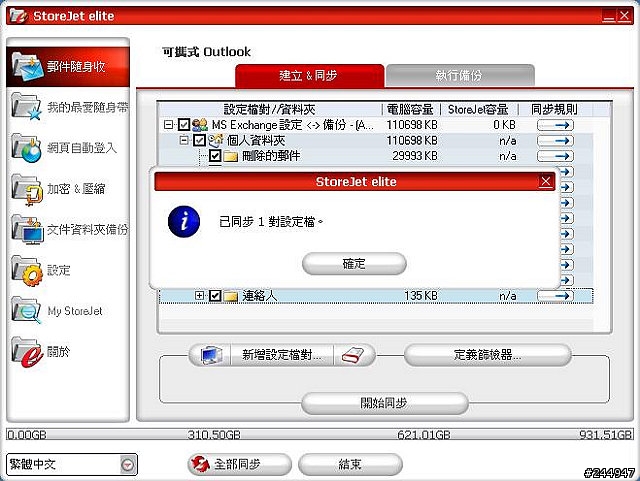Click the 同步規則 column header

pyautogui.click(x=554, y=109)
